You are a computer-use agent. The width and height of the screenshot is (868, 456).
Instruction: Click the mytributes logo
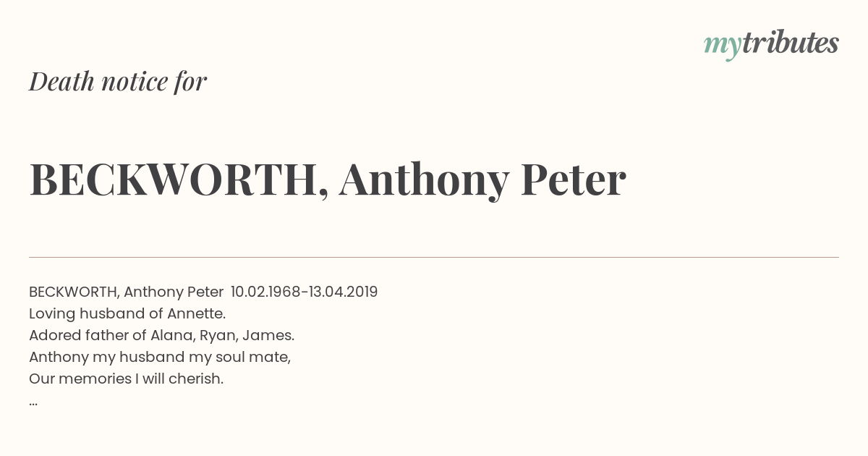pyautogui.click(x=771, y=44)
